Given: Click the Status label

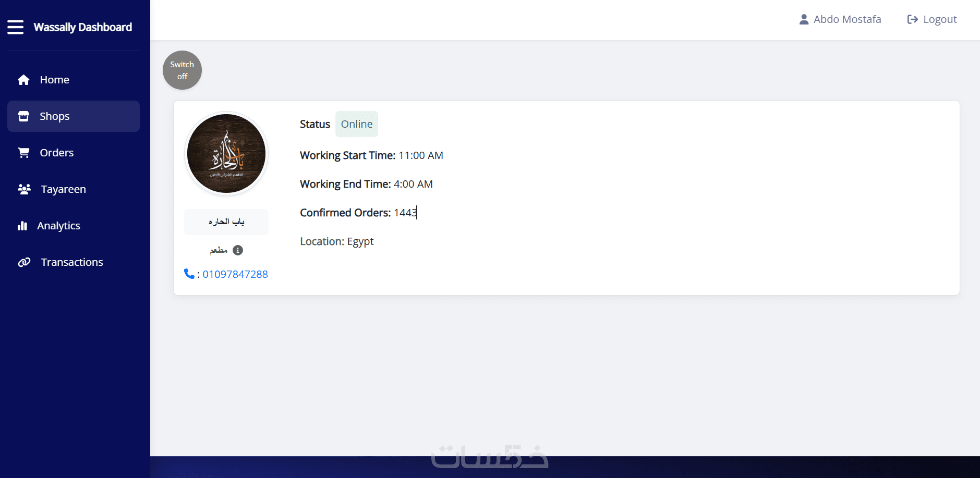Looking at the screenshot, I should [x=315, y=124].
